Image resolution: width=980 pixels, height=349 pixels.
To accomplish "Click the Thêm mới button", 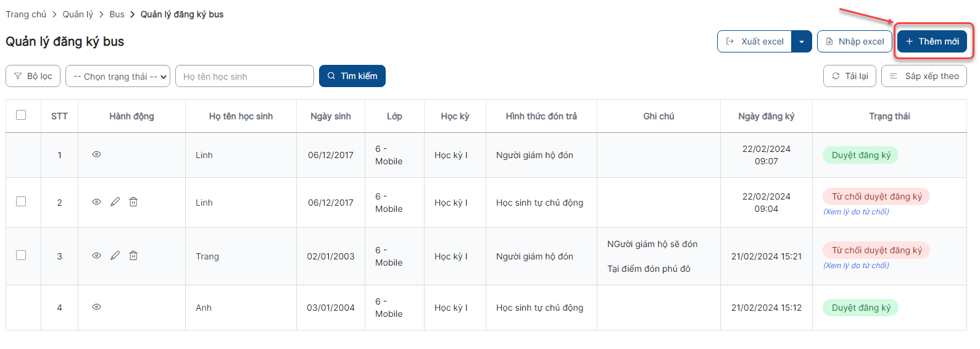I will tap(932, 41).
